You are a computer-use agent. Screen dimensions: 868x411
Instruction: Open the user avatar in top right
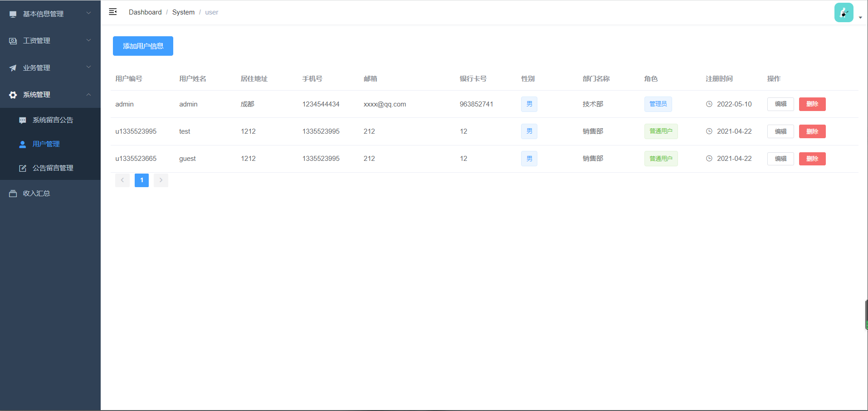coord(844,12)
